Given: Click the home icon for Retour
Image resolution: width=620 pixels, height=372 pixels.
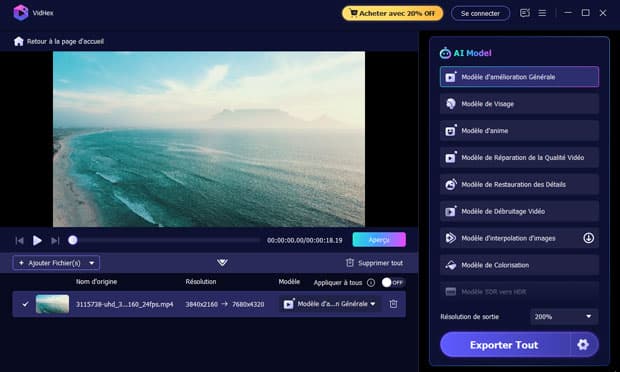Looking at the screenshot, I should [19, 41].
